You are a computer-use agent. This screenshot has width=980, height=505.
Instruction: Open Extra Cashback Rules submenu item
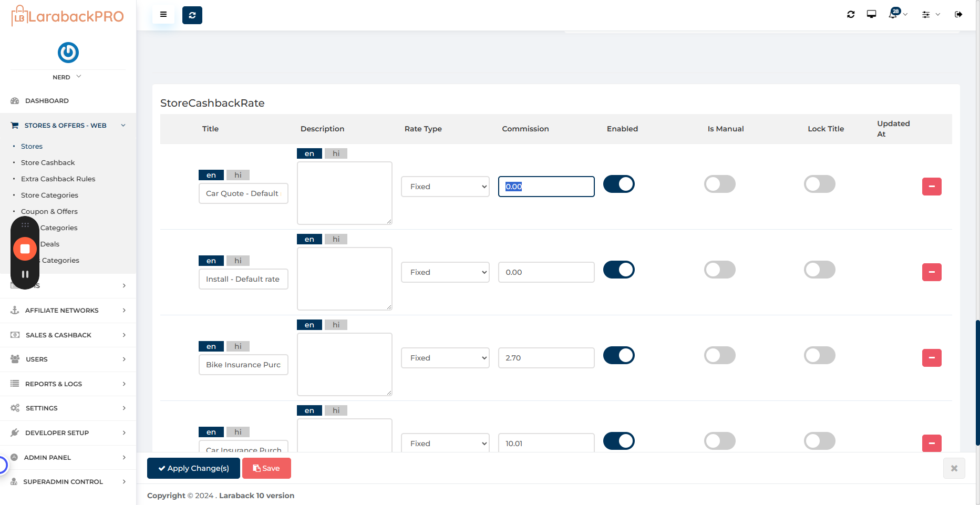[x=58, y=179]
